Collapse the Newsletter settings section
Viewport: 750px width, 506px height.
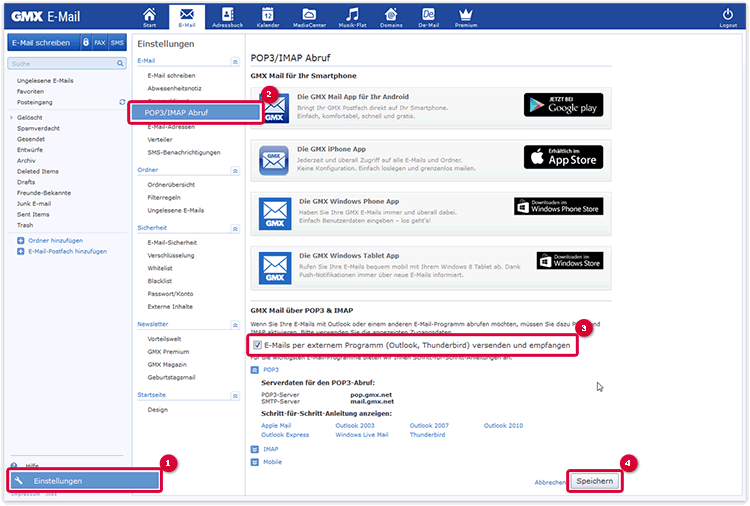click(235, 325)
